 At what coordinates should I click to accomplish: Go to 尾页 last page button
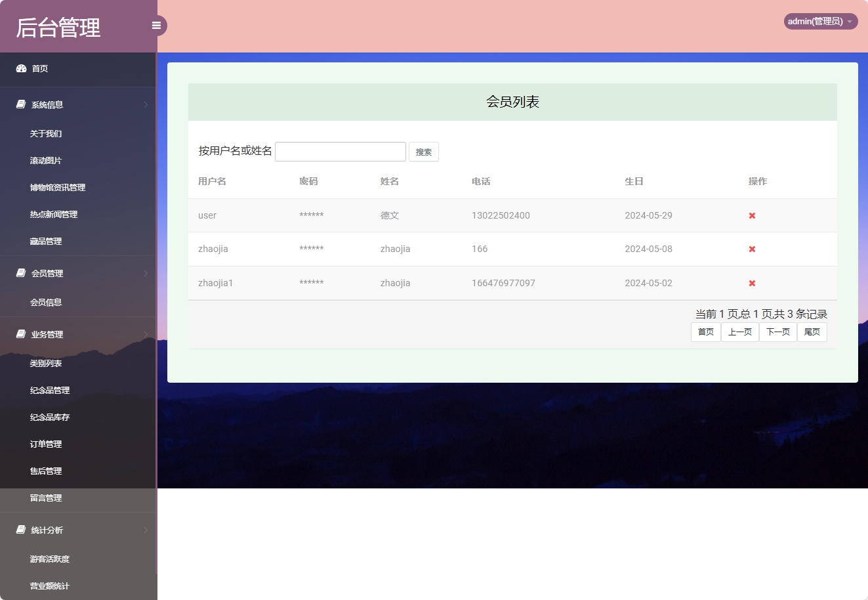tap(812, 332)
